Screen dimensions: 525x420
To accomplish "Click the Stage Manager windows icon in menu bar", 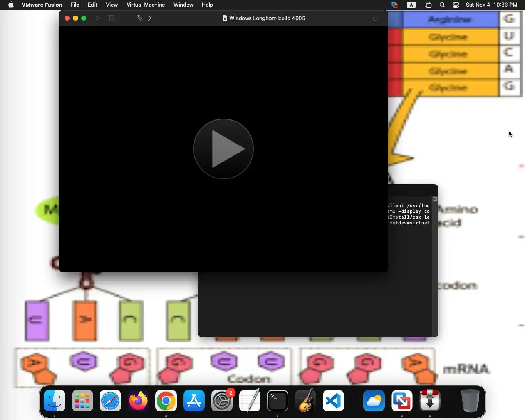I will [428, 5].
